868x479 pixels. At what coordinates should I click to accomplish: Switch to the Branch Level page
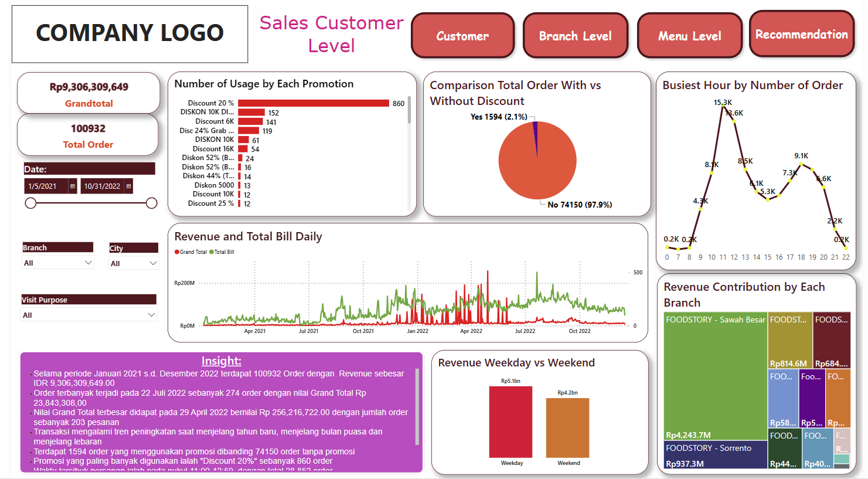coord(575,36)
